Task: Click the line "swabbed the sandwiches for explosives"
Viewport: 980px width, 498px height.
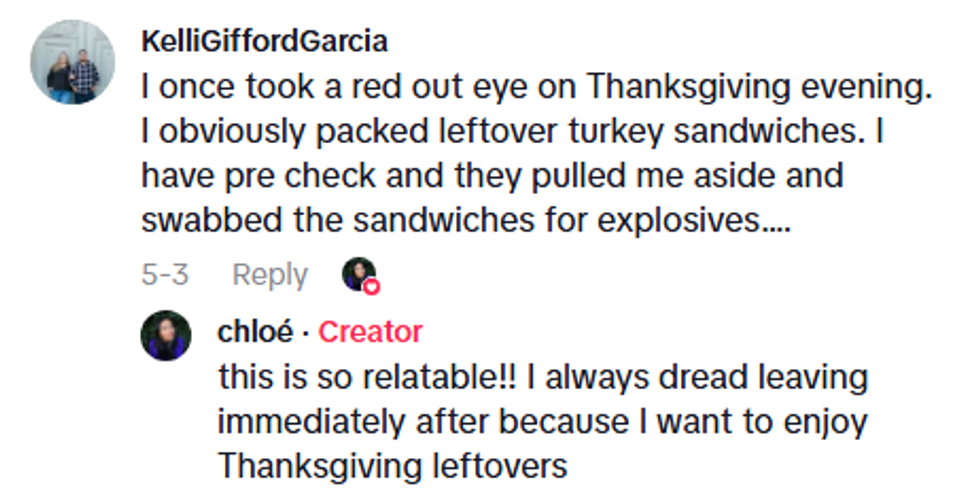Action: (x=465, y=220)
